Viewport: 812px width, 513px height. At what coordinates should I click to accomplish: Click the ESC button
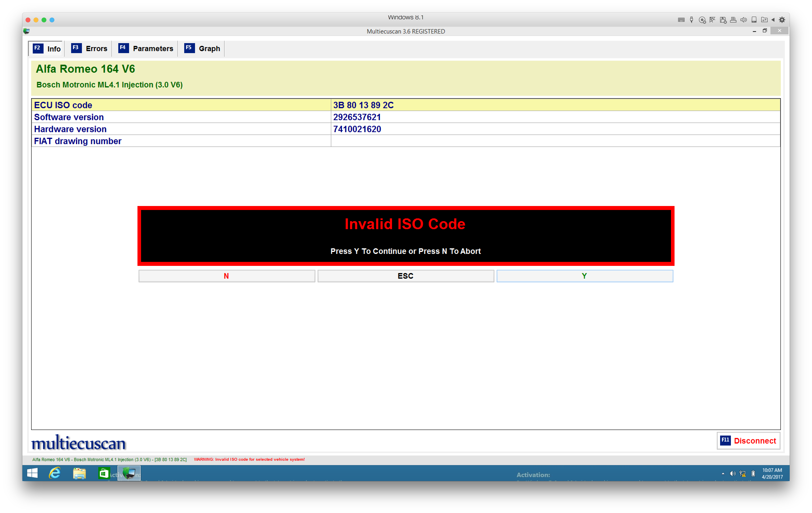coord(406,276)
